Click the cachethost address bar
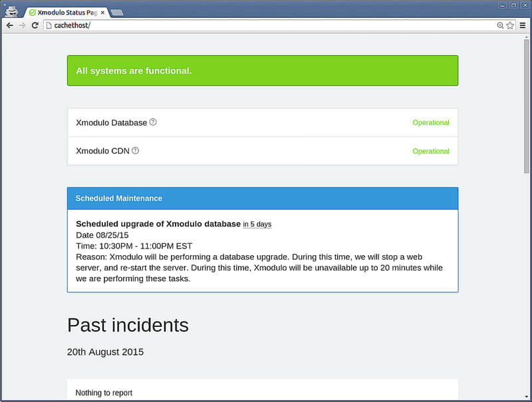 (271, 25)
